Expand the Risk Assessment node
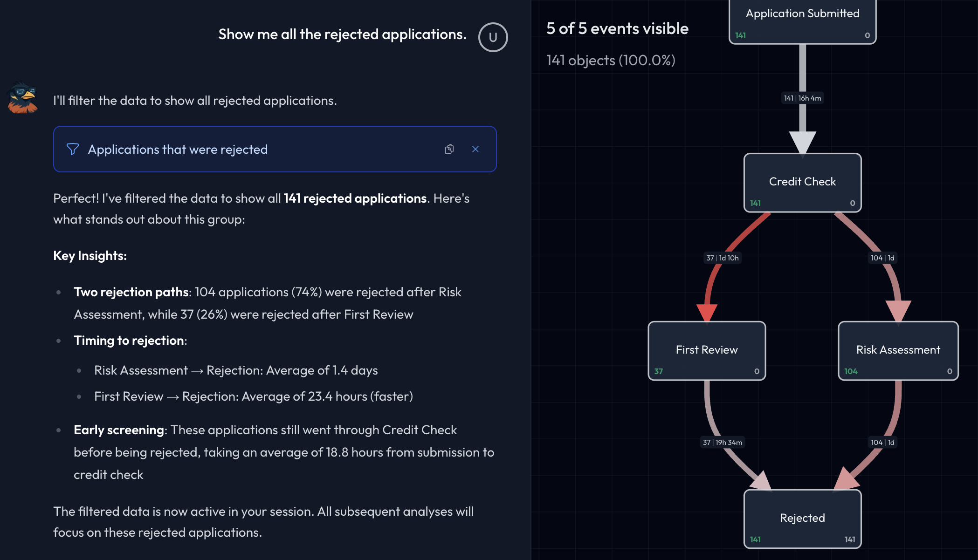The image size is (978, 560). [x=898, y=350]
